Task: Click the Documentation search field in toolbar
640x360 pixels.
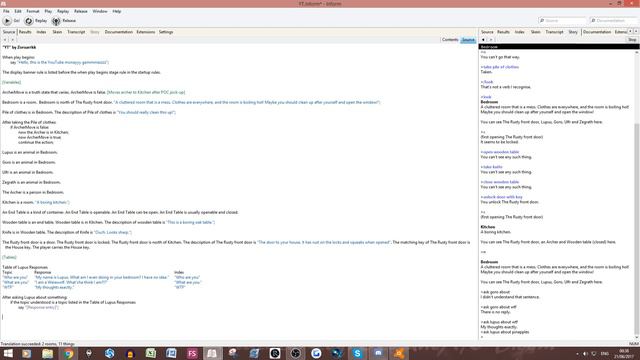Action: [614, 20]
